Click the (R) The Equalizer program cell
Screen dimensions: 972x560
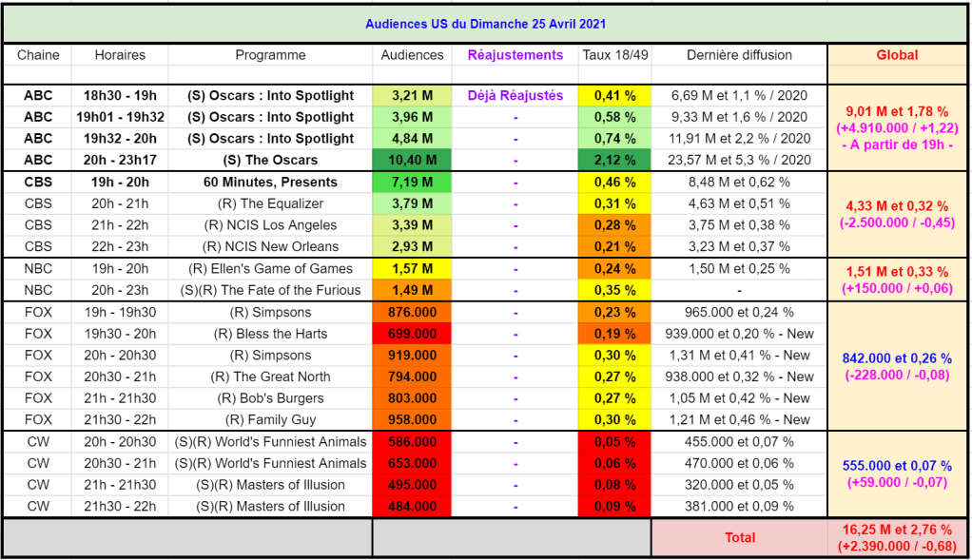tap(270, 203)
